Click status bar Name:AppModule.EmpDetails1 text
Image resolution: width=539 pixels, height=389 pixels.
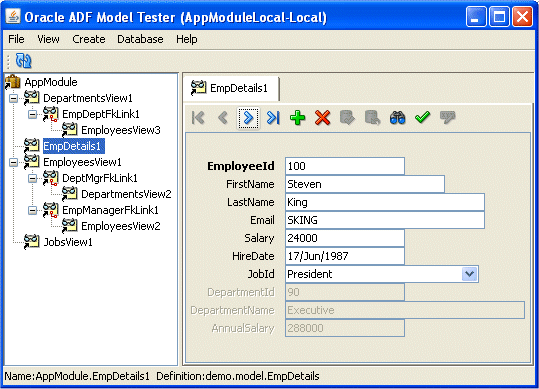click(x=77, y=376)
